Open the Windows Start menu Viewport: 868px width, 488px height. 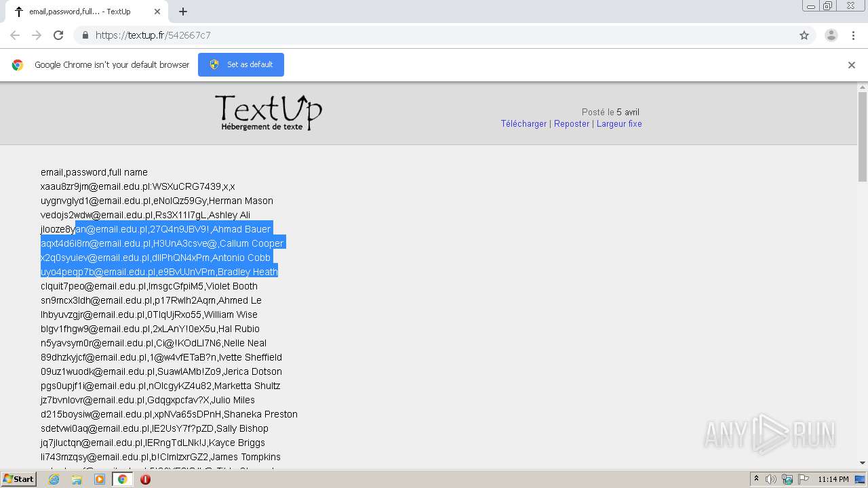(18, 479)
